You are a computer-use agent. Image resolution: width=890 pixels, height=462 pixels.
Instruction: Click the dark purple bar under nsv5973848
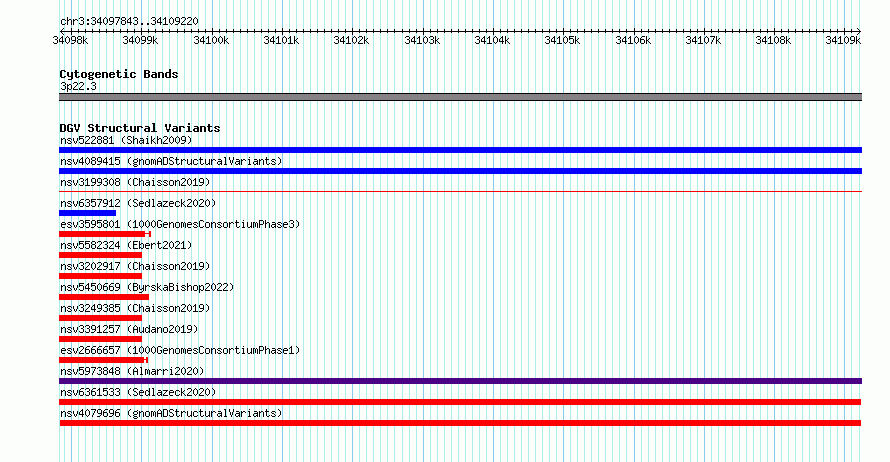pos(460,381)
